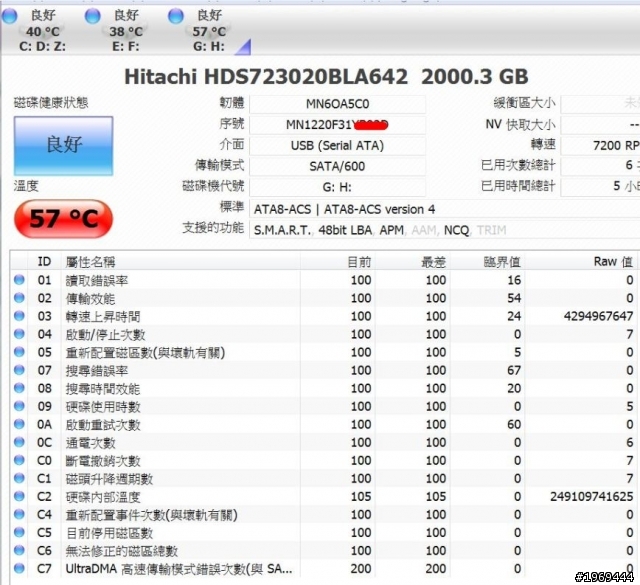Click status orb of row C2
The image size is (640, 585).
point(19,496)
